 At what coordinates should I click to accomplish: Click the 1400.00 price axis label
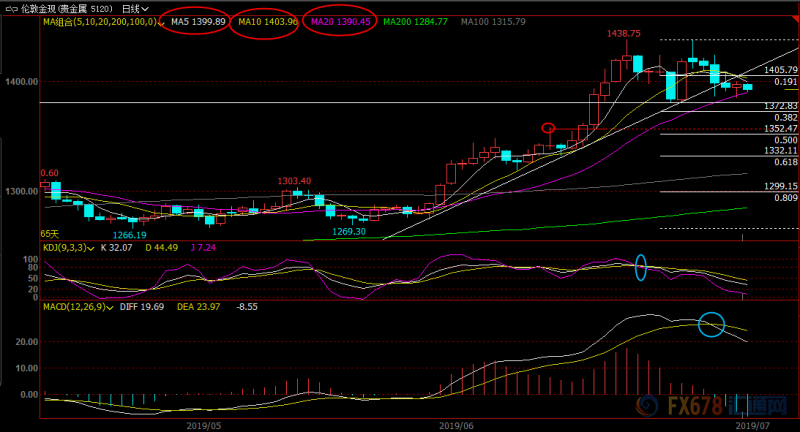tap(21, 82)
